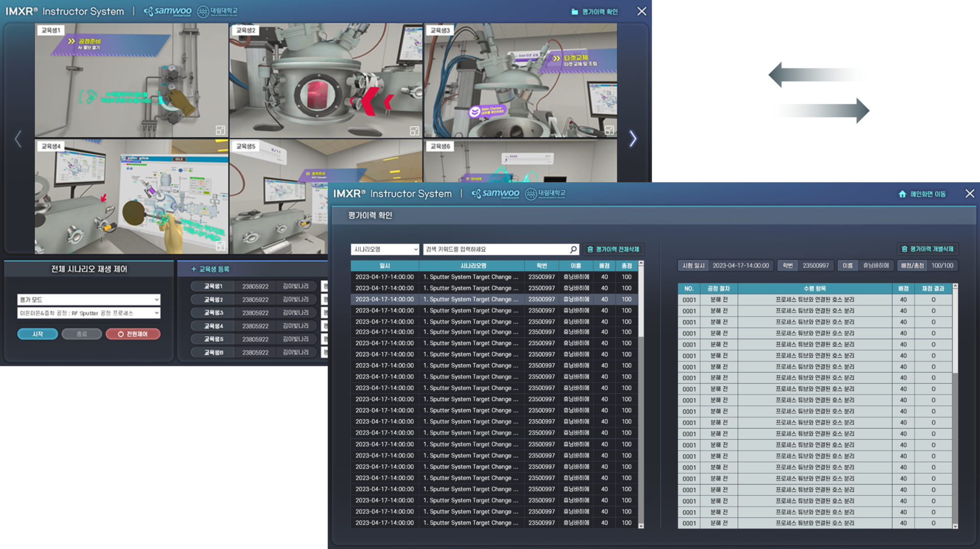Click the 수행 항목 column header
The height and width of the screenshot is (549, 980).
tap(815, 289)
